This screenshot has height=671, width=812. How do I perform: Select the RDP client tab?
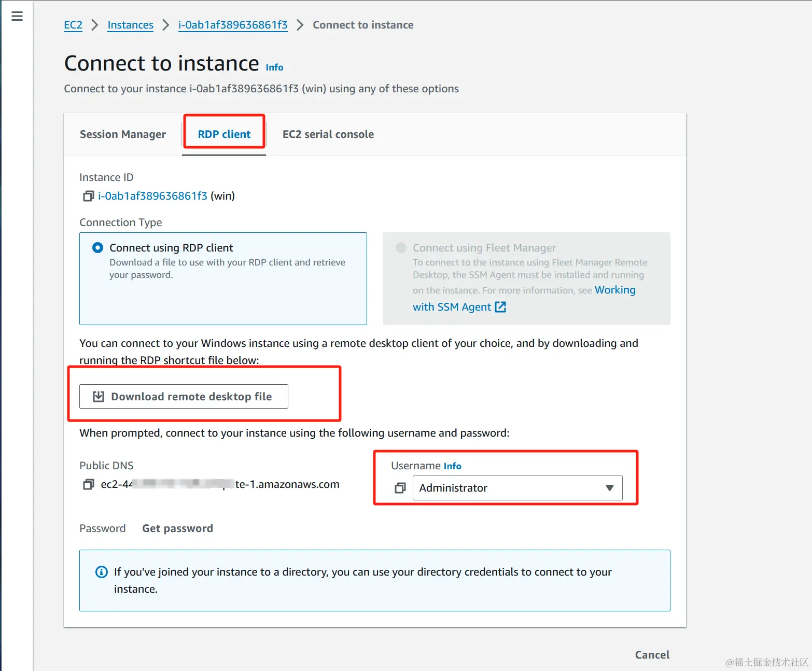[x=224, y=134]
